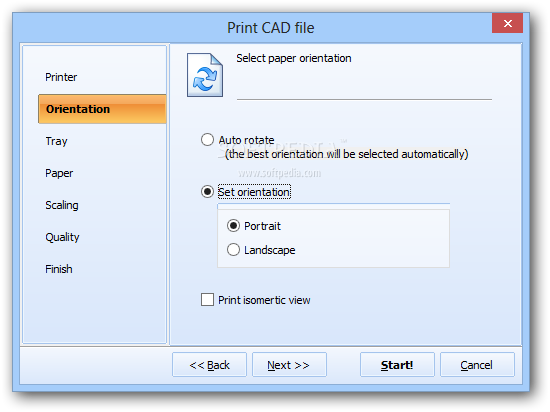550x412 pixels.
Task: Open the Printer step in sidebar
Action: [61, 77]
